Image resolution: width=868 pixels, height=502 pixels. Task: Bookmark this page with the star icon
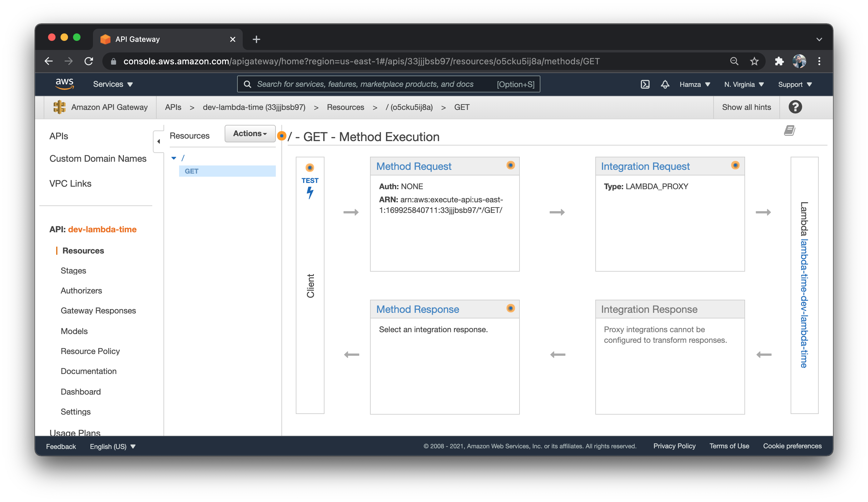(754, 61)
